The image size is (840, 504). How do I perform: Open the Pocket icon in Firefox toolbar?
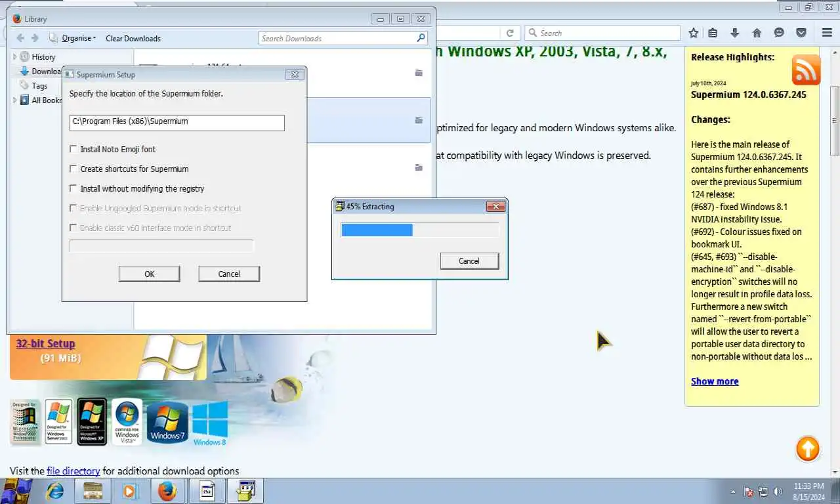point(801,33)
